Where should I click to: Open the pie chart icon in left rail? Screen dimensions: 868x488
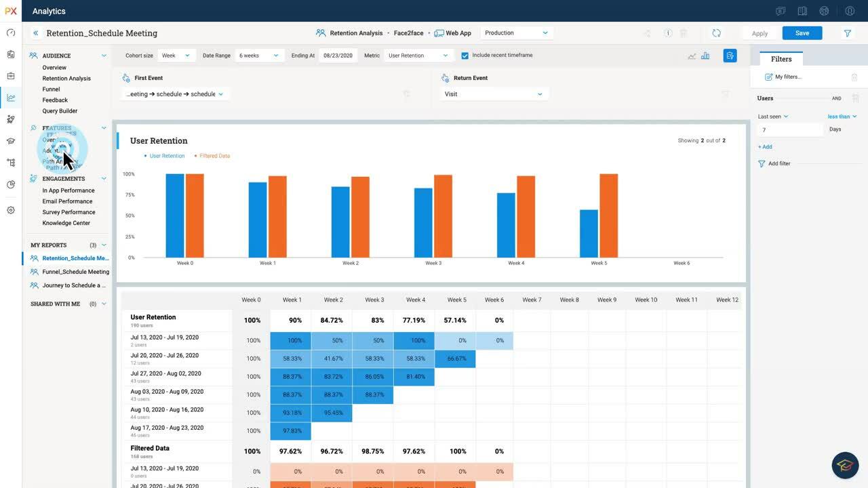11,184
